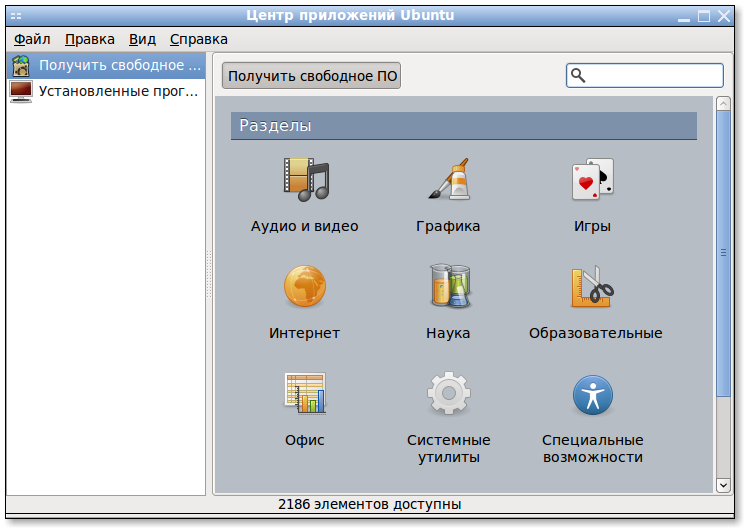Image resolution: width=744 pixels, height=528 pixels.
Task: Click the Игры label
Action: pos(592,226)
